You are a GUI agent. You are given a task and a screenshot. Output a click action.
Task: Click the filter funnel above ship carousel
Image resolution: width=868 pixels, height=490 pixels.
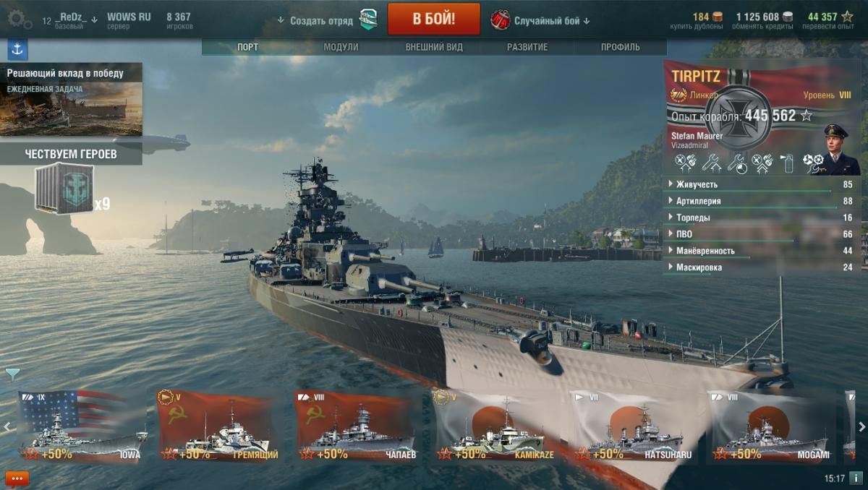coord(12,374)
